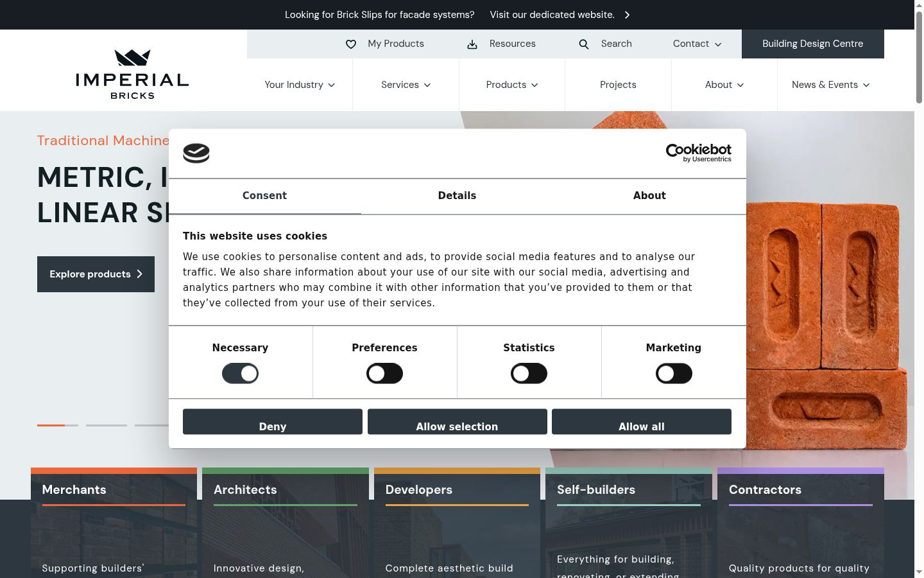This screenshot has width=924, height=578.
Task: Click the heart icon beside My Products
Action: 351,44
